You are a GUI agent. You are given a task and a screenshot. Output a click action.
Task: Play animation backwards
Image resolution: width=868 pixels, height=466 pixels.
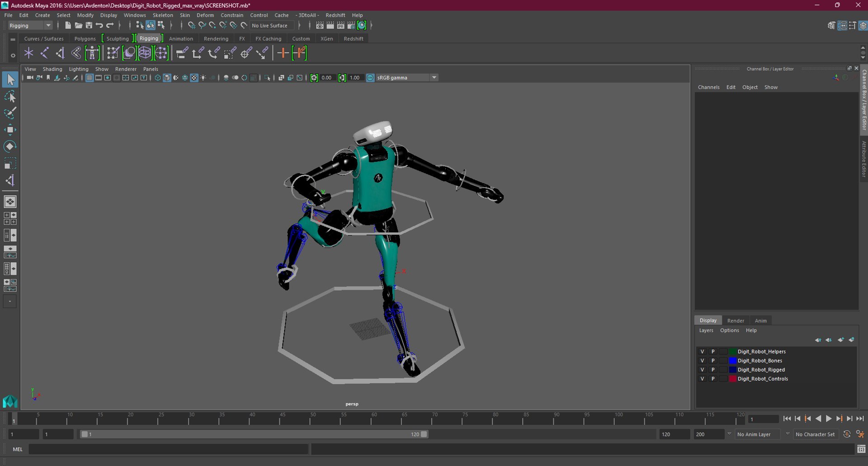point(818,419)
